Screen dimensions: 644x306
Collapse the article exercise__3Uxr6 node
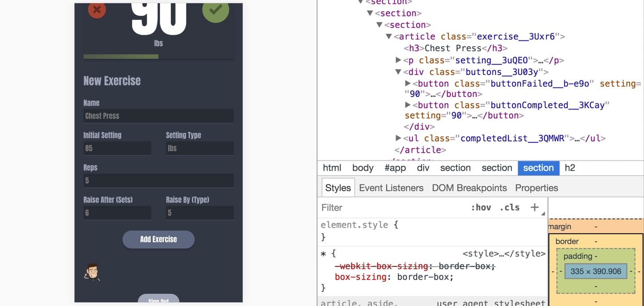pos(389,36)
